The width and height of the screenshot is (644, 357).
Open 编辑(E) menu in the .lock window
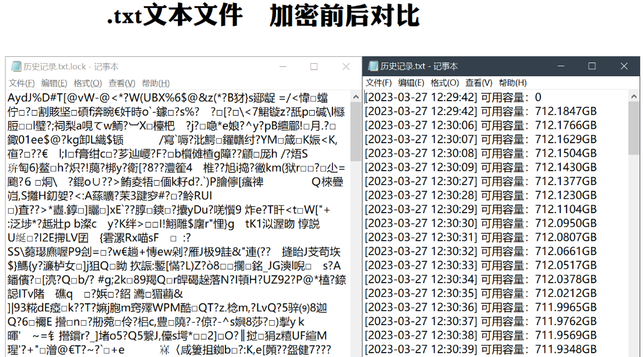click(54, 83)
